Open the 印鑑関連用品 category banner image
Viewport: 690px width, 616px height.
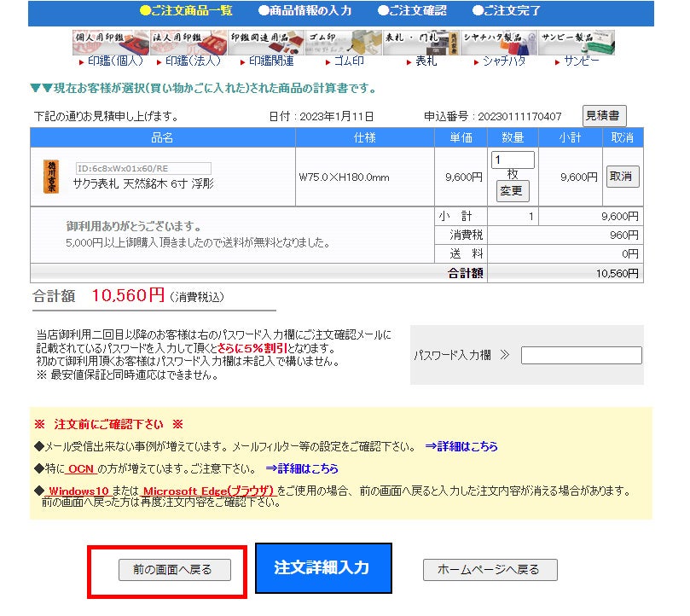coord(266,43)
